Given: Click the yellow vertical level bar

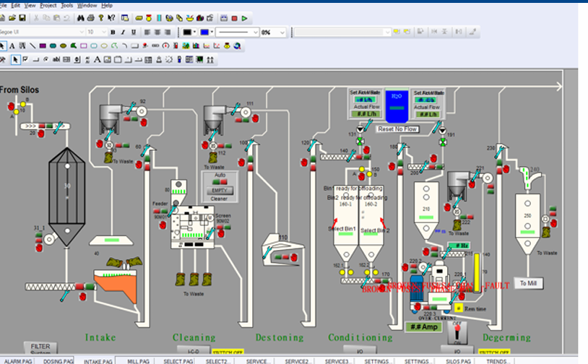Looking at the screenshot, I should point(477,272).
